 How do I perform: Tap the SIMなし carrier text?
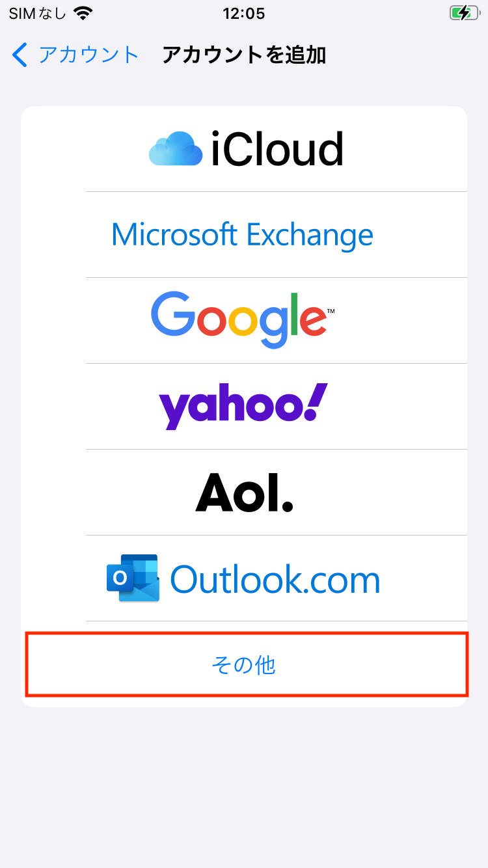(37, 13)
